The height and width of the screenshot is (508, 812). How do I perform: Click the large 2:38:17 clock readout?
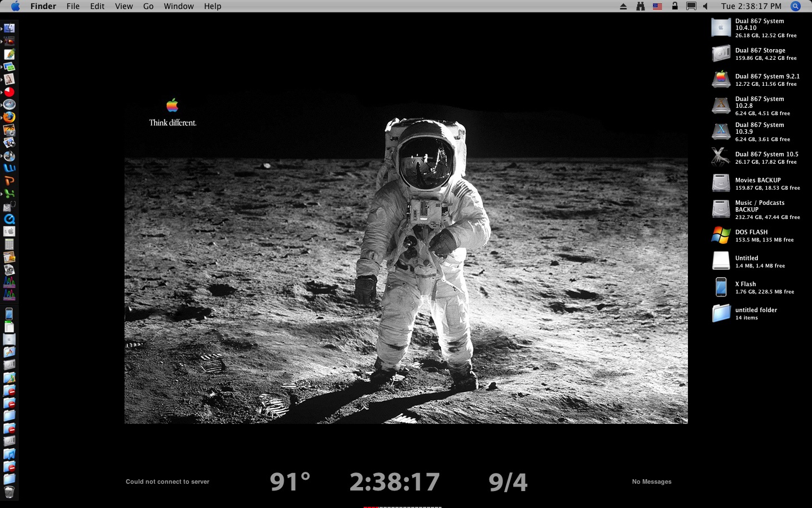tap(394, 482)
